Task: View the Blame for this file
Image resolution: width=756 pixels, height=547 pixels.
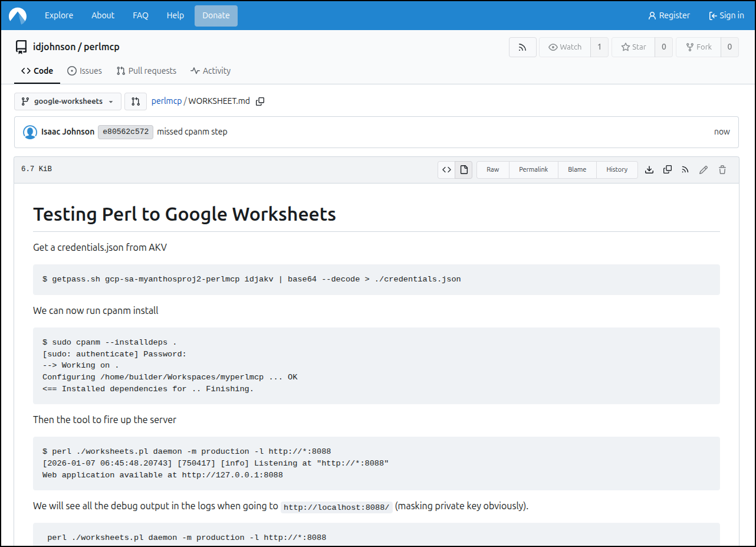Action: pyautogui.click(x=577, y=170)
